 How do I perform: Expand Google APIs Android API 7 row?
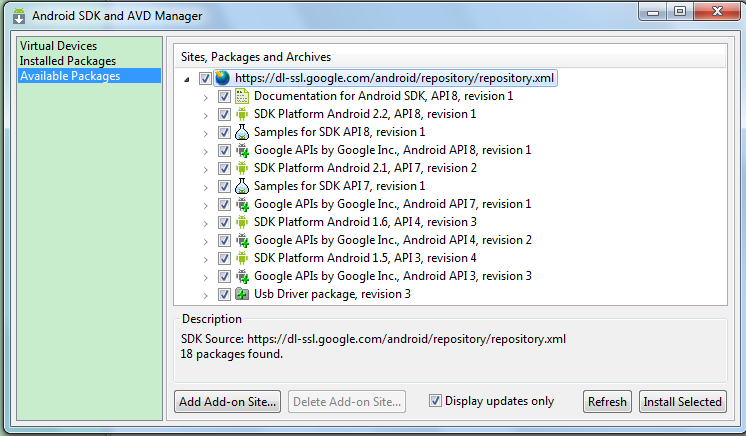tap(206, 206)
